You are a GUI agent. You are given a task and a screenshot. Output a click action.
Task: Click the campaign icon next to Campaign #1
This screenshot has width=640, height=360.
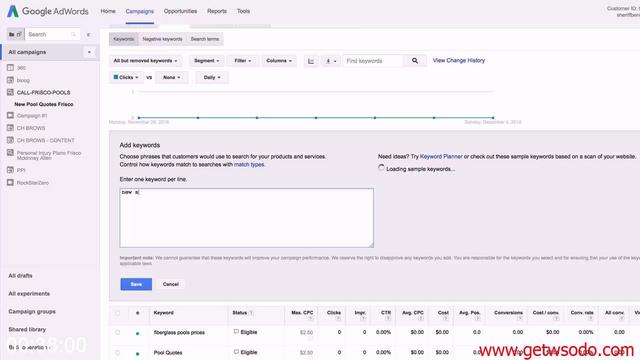(11, 116)
